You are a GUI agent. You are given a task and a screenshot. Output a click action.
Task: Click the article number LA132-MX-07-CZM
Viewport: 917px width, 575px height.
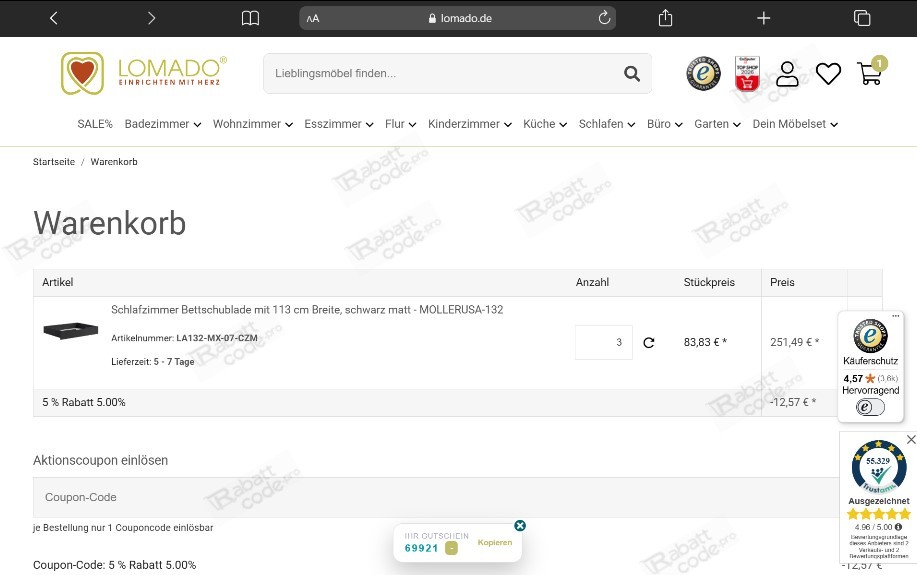(x=217, y=338)
